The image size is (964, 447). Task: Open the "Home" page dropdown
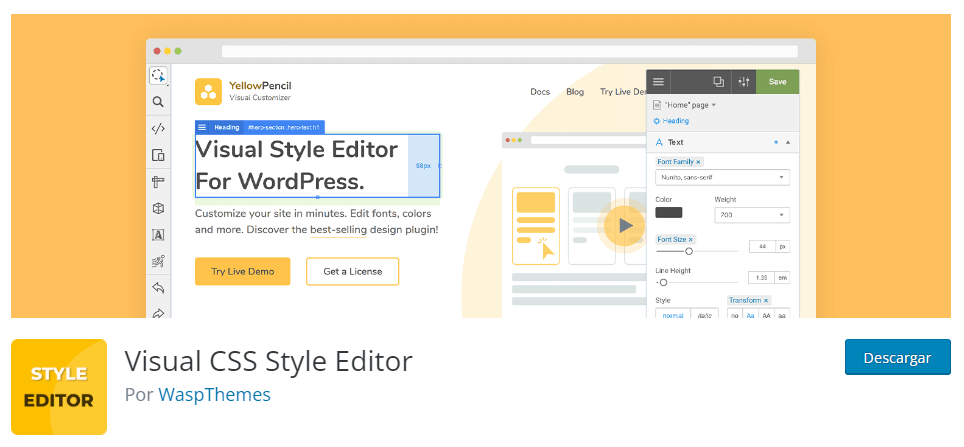tap(690, 105)
